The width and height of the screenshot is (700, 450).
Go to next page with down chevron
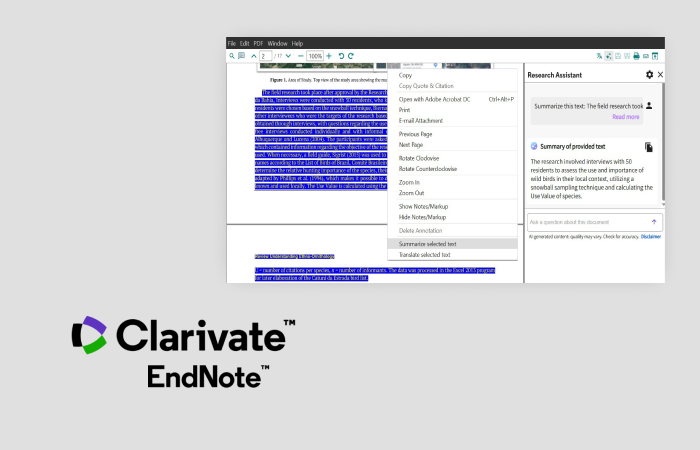(288, 56)
